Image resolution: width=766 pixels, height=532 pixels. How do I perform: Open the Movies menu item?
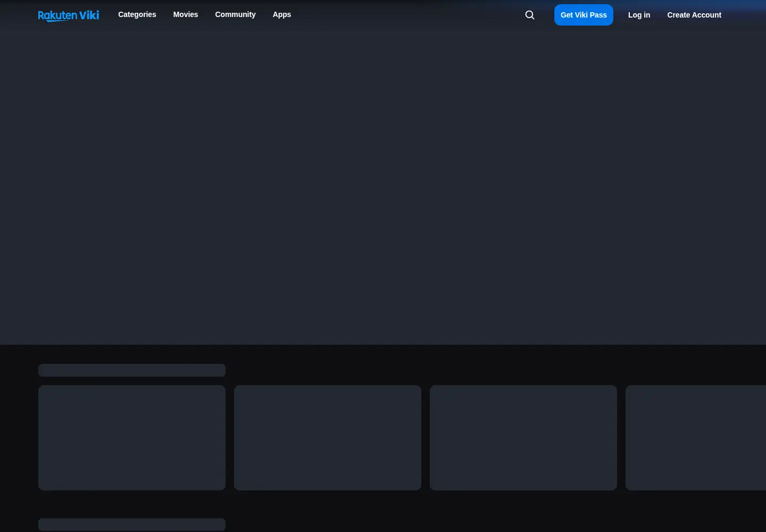click(x=186, y=14)
